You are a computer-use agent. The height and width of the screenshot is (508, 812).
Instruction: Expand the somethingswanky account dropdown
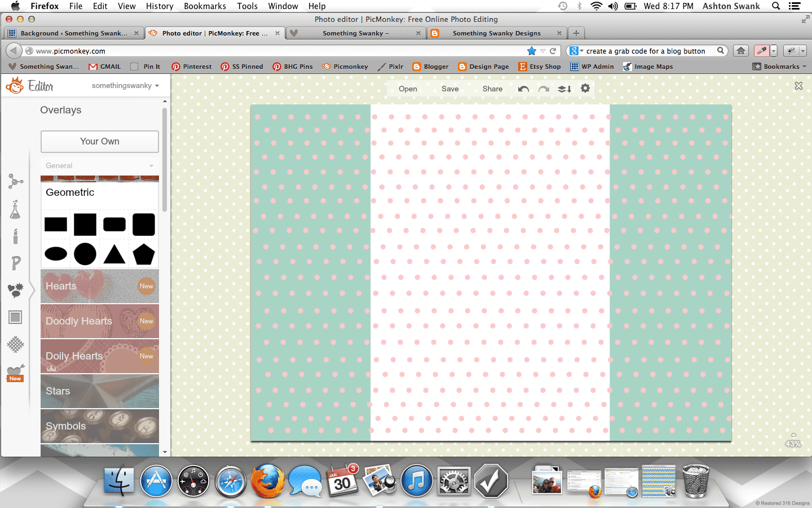tap(125, 86)
